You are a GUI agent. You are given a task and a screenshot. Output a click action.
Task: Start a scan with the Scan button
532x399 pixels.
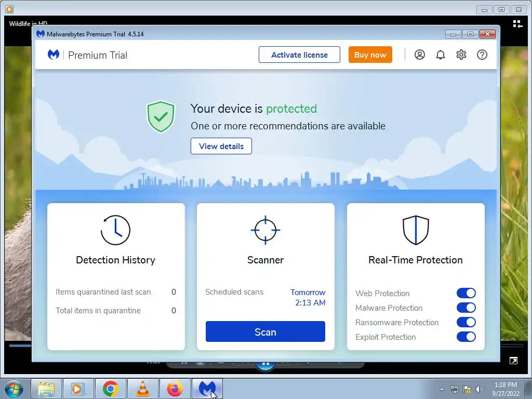click(x=265, y=331)
